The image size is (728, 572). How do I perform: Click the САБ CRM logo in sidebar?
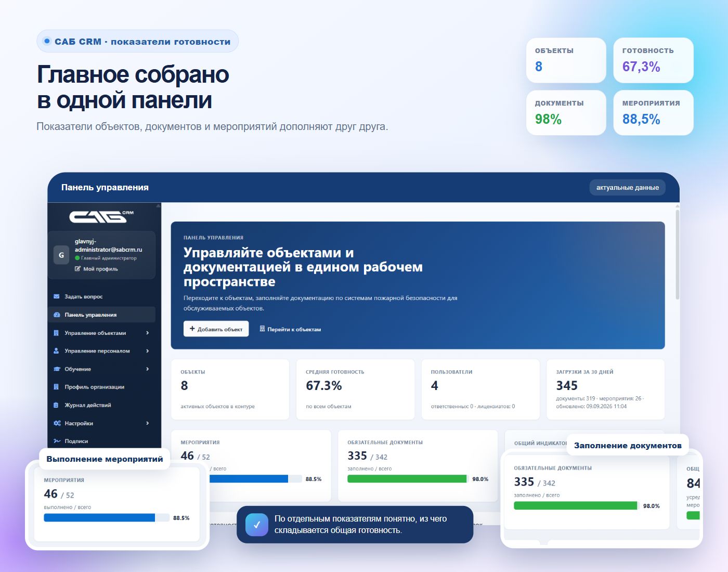102,216
